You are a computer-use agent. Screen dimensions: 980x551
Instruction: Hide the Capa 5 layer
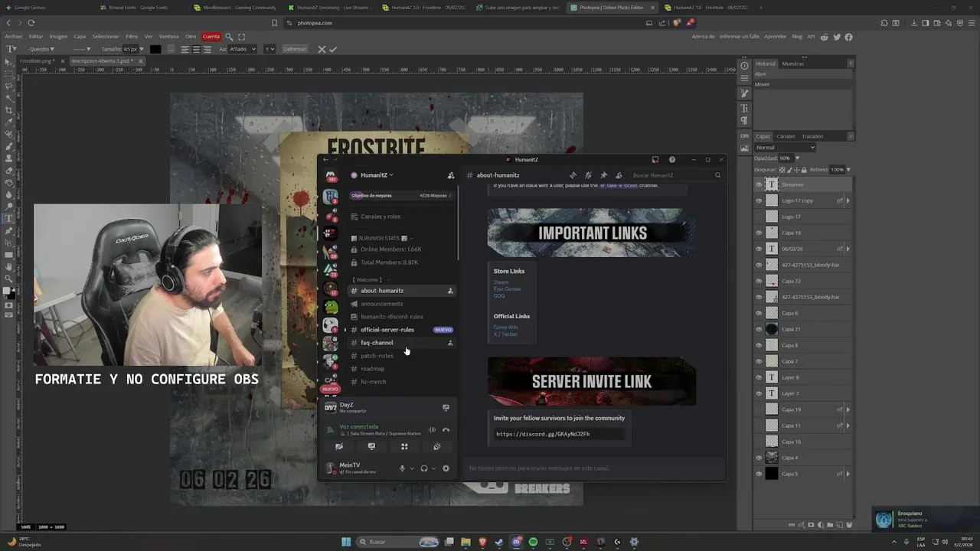[x=759, y=474]
